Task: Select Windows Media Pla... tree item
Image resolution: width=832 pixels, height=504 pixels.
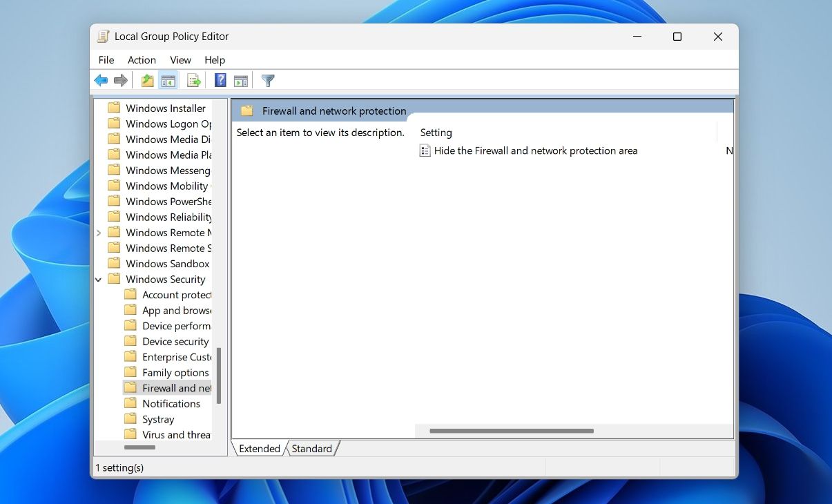Action: (x=168, y=155)
